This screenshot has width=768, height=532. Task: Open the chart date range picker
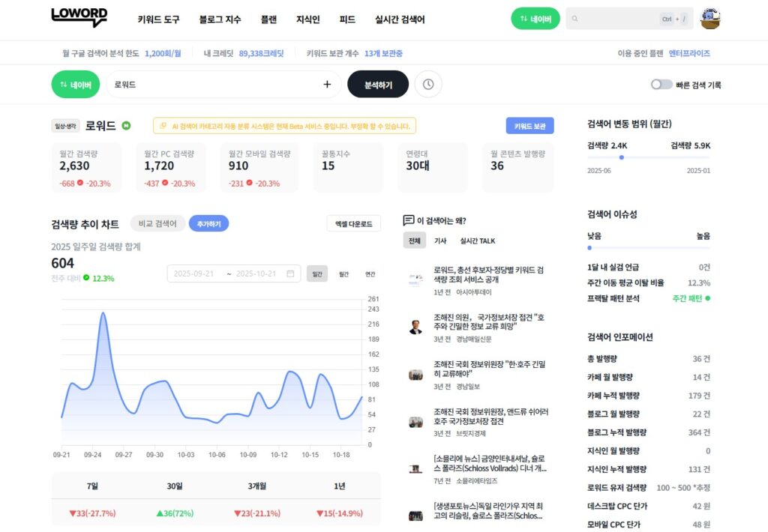(233, 274)
